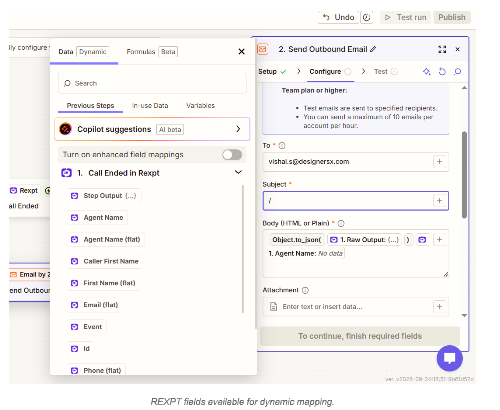Click the To field info icon
Screen dimensions: 500x410
pos(282,146)
